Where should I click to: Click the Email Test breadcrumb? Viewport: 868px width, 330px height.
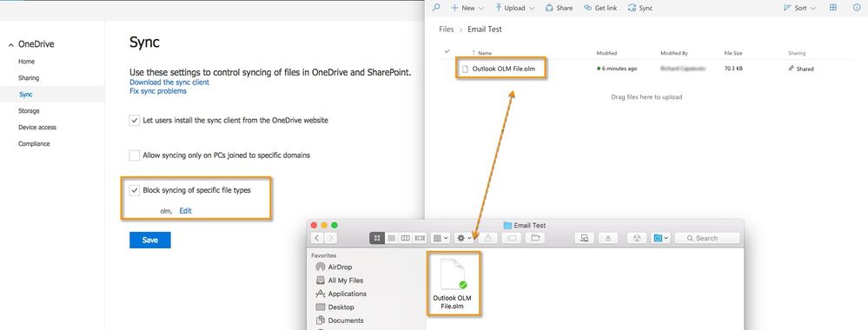[484, 30]
